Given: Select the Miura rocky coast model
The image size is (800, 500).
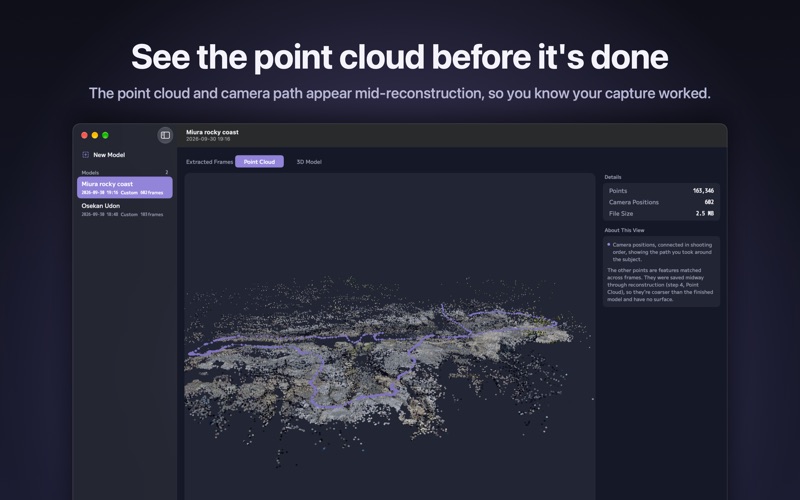Looking at the screenshot, I should pyautogui.click(x=124, y=187).
